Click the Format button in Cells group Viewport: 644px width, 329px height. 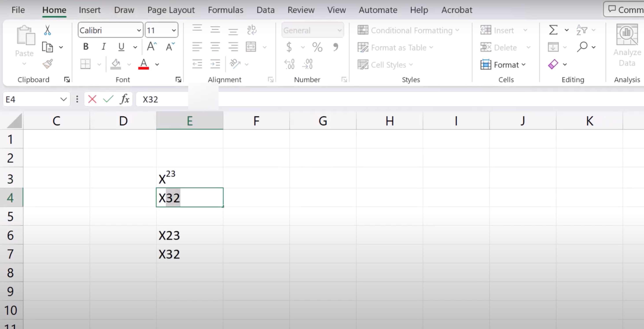503,65
